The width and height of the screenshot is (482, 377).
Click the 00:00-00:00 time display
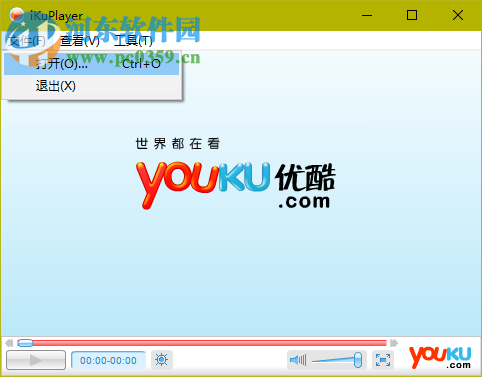coord(108,360)
